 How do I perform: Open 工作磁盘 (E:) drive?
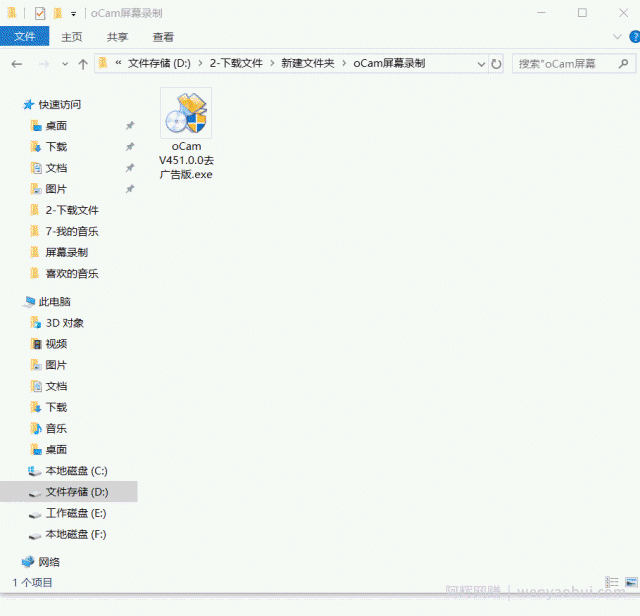(x=76, y=513)
